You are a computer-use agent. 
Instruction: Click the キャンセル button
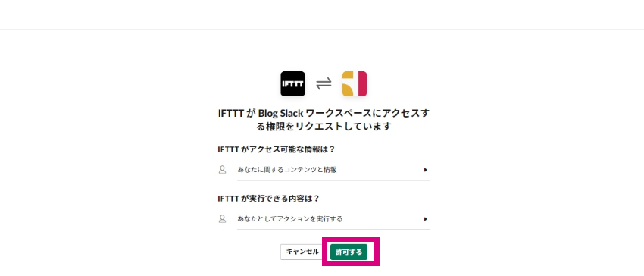click(303, 252)
